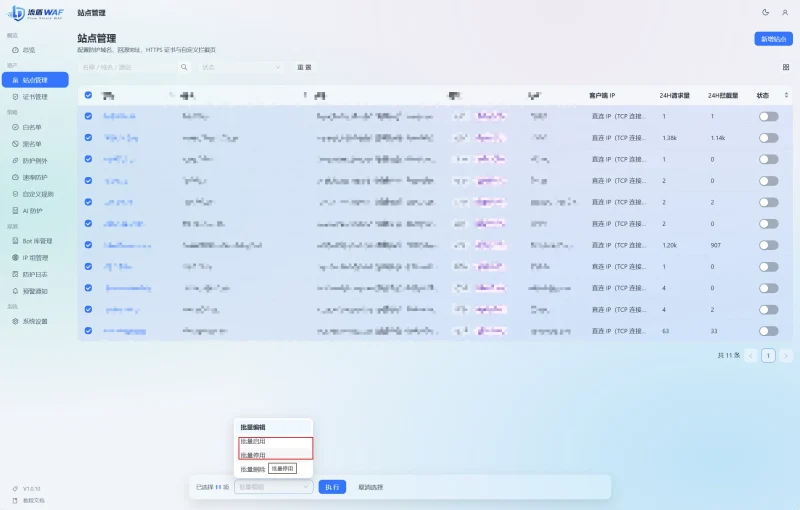800x510 pixels.
Task: Go to the next page arrow
Action: point(786,355)
